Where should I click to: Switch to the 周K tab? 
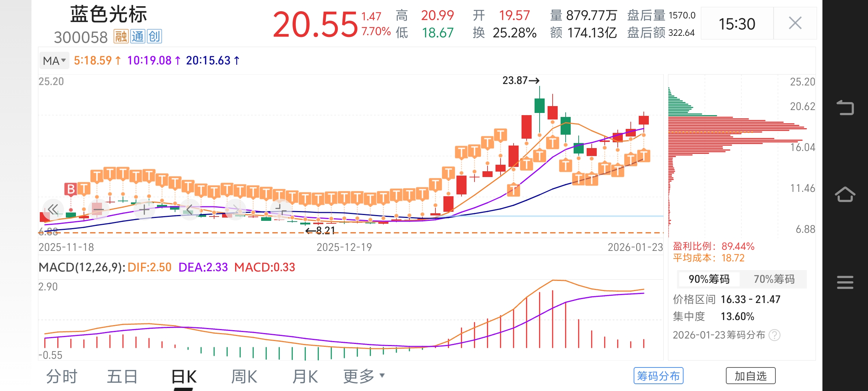244,377
